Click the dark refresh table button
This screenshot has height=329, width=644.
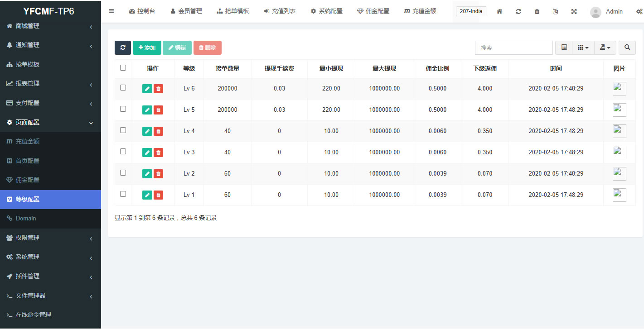tap(123, 48)
